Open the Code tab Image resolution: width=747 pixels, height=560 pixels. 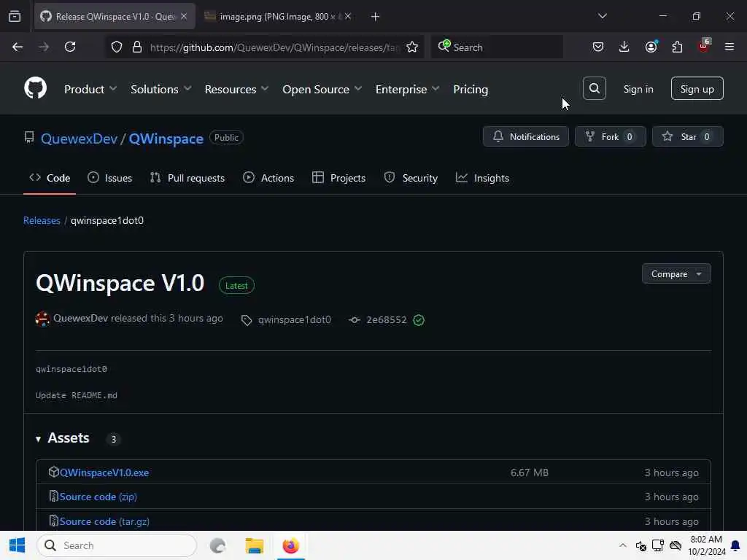coord(50,178)
